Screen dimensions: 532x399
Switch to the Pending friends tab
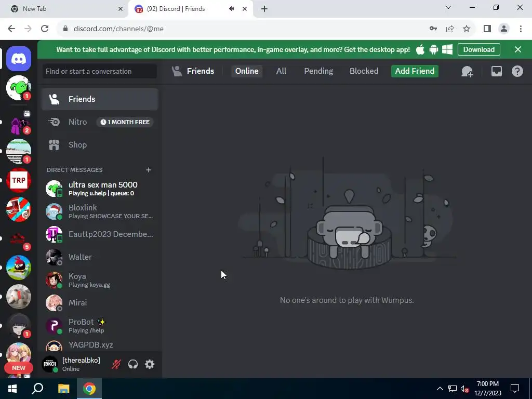pyautogui.click(x=318, y=71)
